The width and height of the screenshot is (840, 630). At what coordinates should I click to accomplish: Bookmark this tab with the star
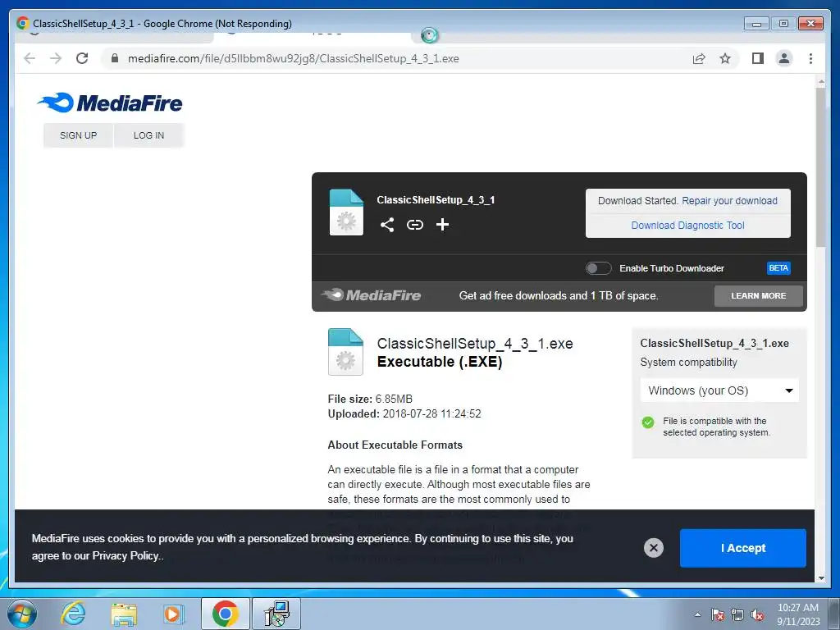[725, 58]
